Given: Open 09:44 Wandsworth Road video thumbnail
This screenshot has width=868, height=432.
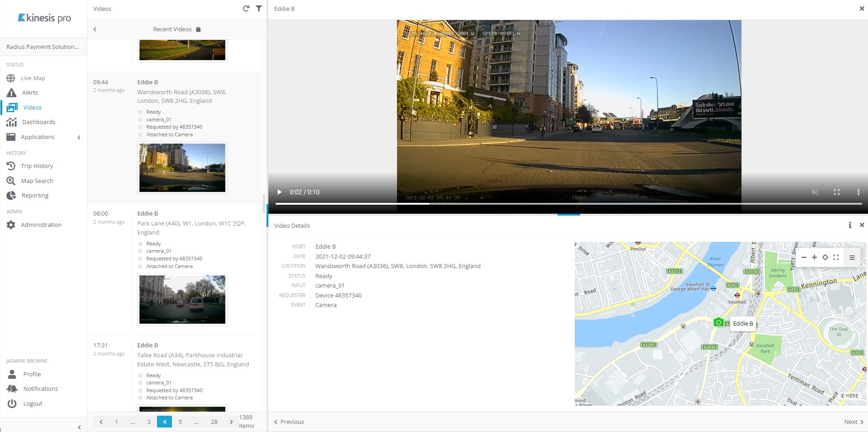Looking at the screenshot, I should [x=182, y=168].
